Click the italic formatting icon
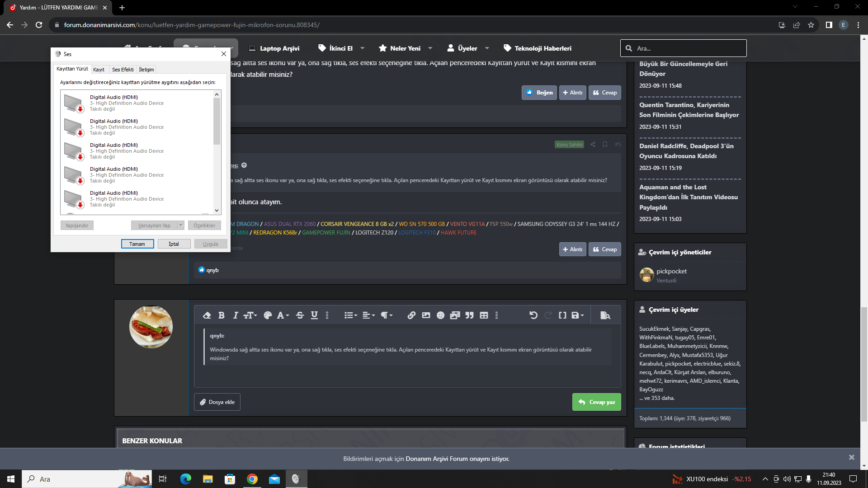 235,315
